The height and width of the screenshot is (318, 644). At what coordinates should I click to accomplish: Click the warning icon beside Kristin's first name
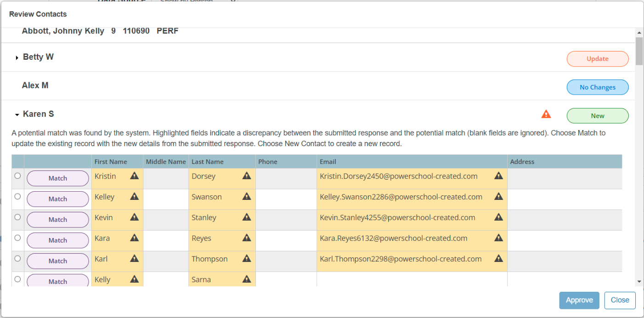(134, 176)
